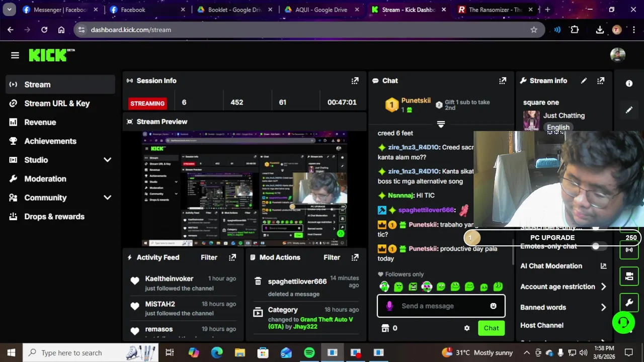The height and width of the screenshot is (362, 644).
Task: Click Punetskii username in top gifter banner
Action: pos(416,101)
